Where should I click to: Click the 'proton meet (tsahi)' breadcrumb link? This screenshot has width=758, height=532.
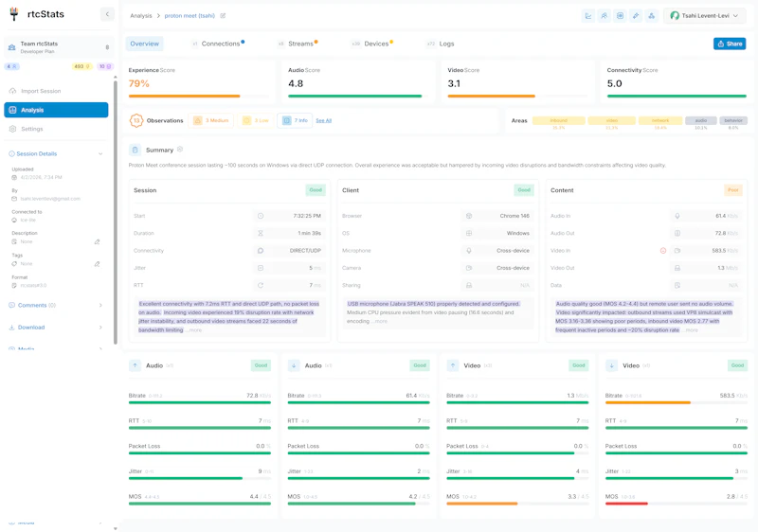point(189,16)
